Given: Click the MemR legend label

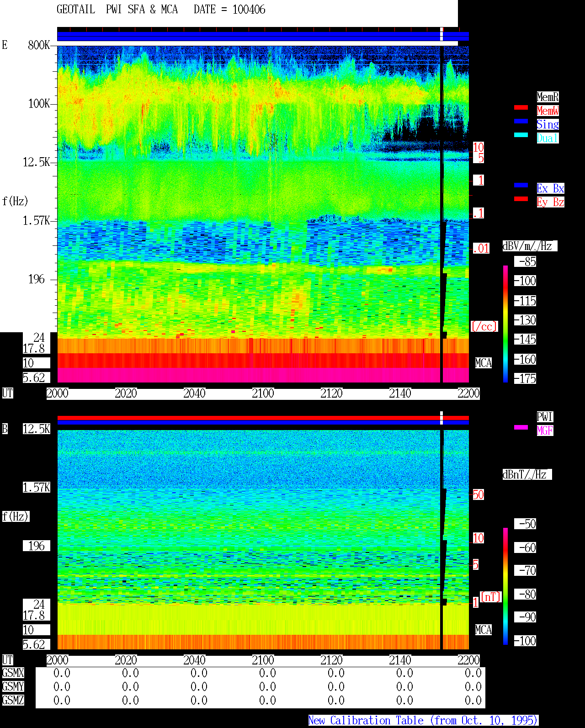Looking at the screenshot, I should click(548, 97).
